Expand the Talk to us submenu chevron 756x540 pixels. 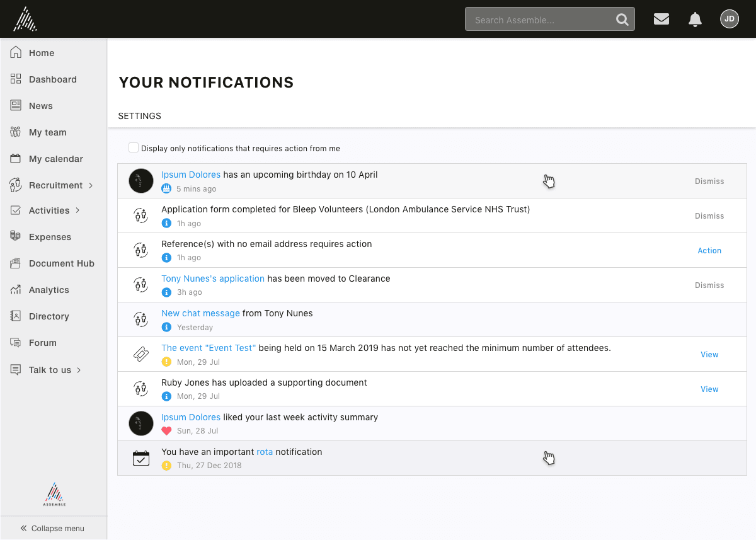(79, 370)
